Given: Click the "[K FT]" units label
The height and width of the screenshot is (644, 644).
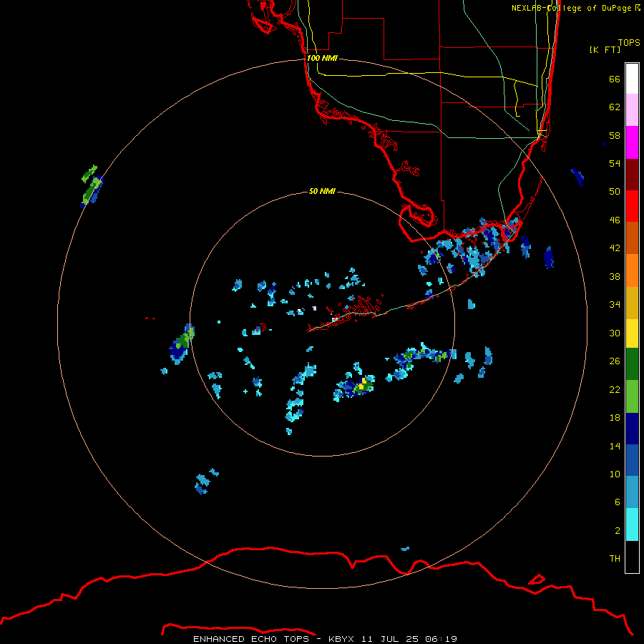Looking at the screenshot, I should [x=605, y=49].
